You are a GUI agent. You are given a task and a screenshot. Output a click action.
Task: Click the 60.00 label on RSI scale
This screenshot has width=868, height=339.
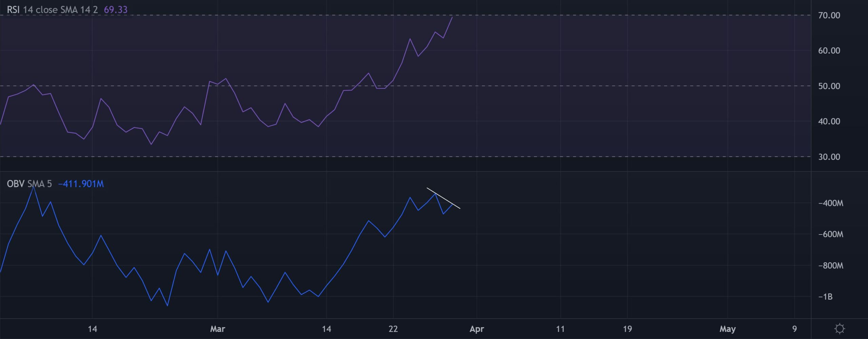829,51
